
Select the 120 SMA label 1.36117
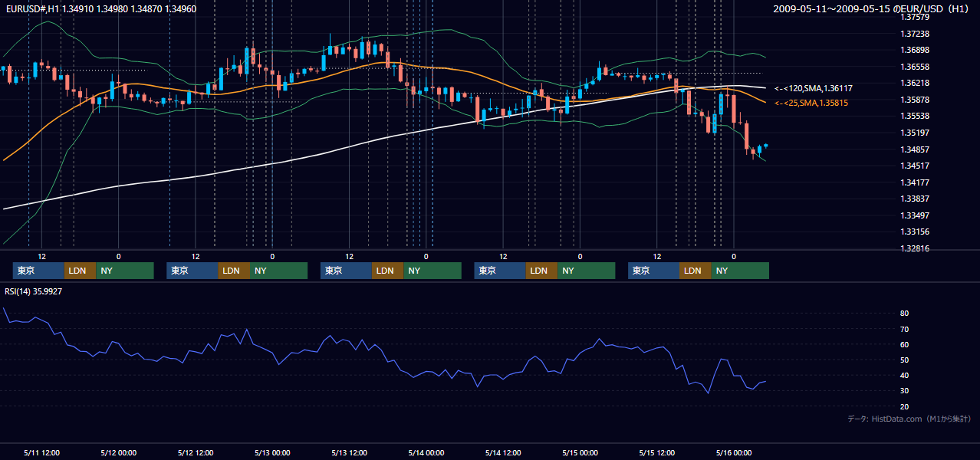click(813, 89)
